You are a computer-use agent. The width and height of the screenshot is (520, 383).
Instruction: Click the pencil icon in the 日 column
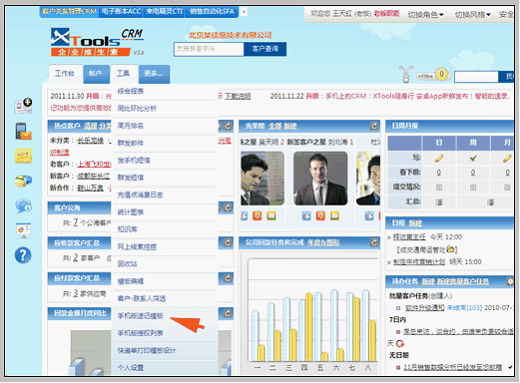[439, 158]
